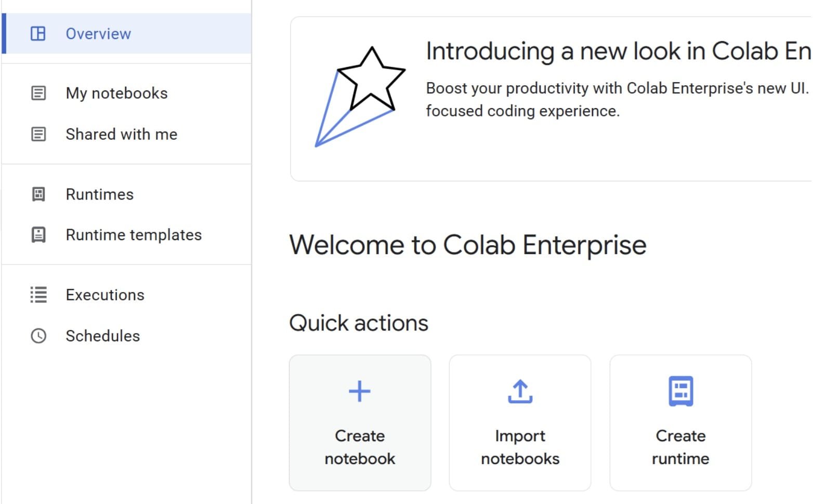Screen dimensions: 813x504
Task: Open the Executions label in sidebar
Action: (105, 295)
